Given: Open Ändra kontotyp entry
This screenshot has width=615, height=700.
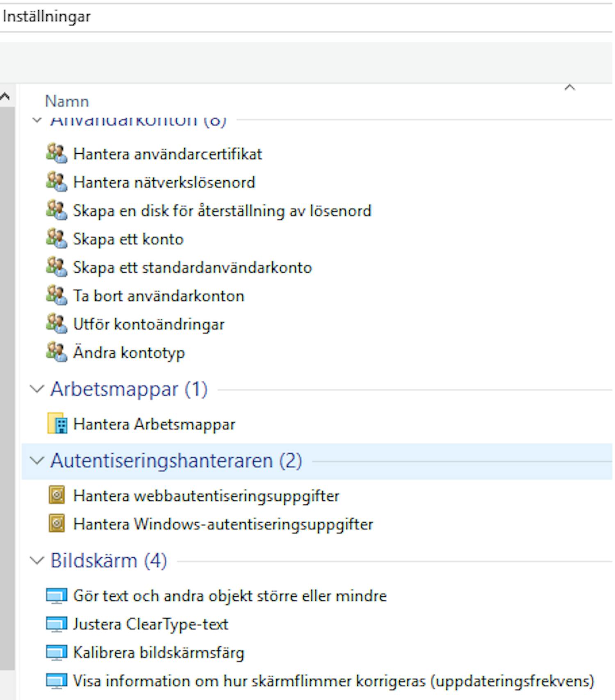Looking at the screenshot, I should 129,352.
